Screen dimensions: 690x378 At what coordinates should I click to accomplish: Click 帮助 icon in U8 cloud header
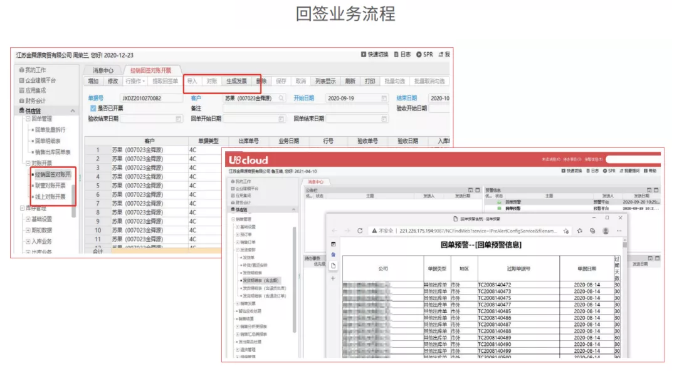point(646,171)
